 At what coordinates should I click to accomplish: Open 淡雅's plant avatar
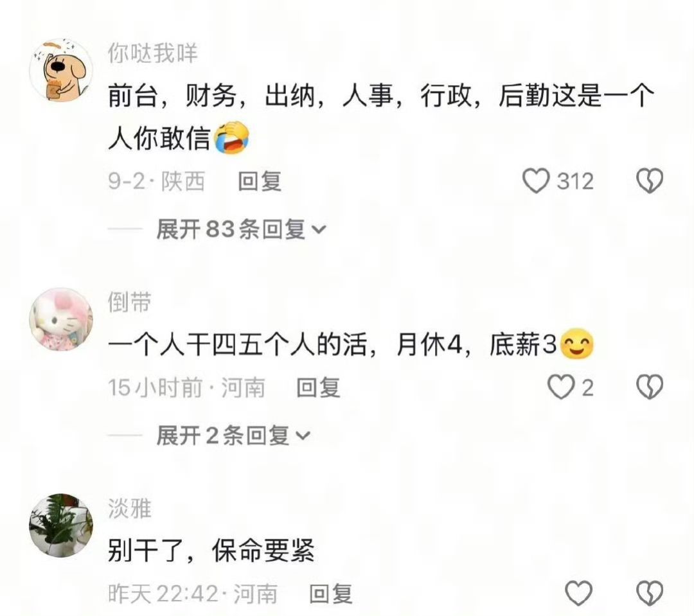point(61,525)
